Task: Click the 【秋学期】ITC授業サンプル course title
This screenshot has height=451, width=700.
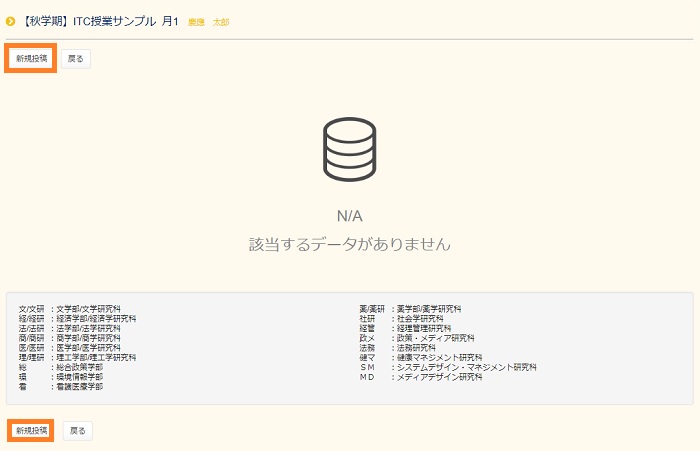Action: click(x=99, y=21)
